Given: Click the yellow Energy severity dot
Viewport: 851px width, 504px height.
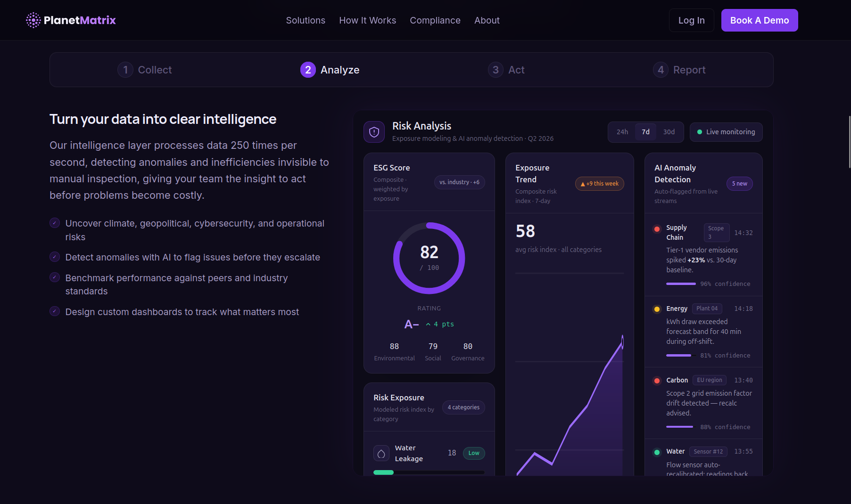Looking at the screenshot, I should tap(657, 309).
